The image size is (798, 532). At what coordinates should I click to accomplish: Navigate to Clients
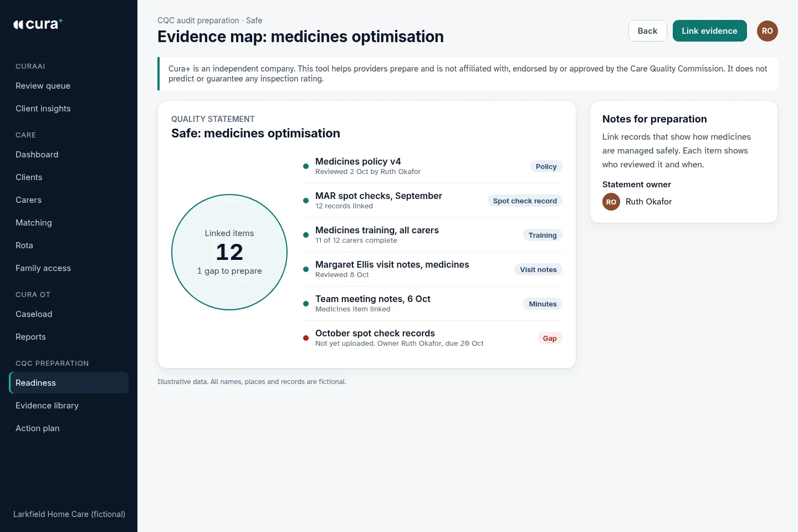tap(69, 177)
